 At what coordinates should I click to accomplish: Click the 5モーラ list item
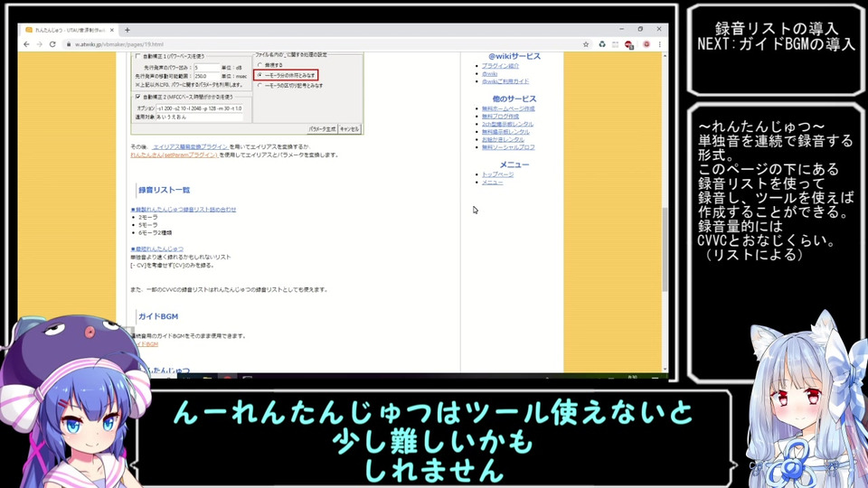tap(147, 225)
